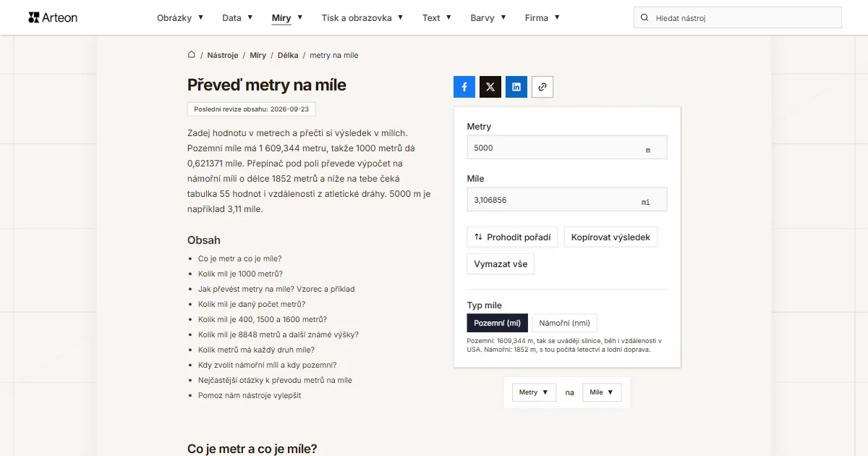Open "Jak převést metry na míle?" section link
868x456 pixels.
pos(276,289)
